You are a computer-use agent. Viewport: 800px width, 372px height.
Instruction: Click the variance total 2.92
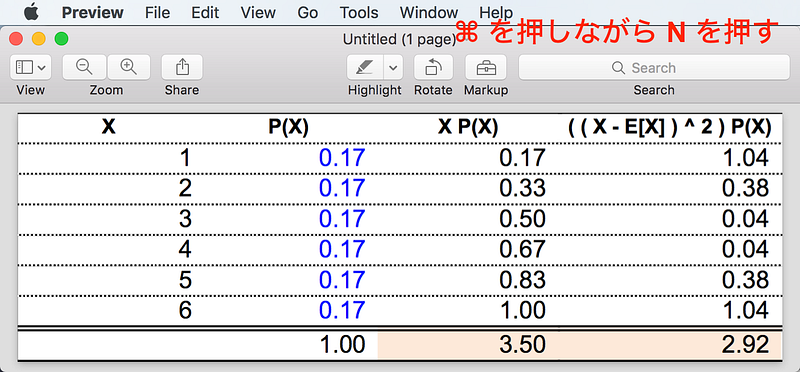746,345
